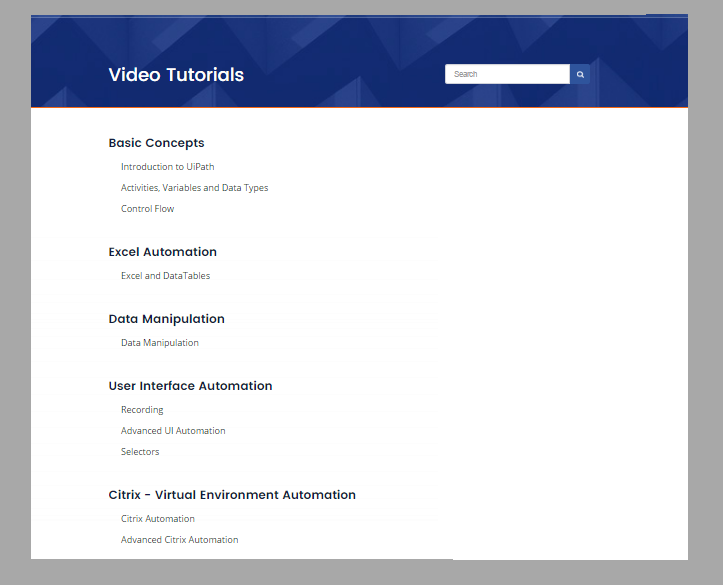
Task: Click the User Interface Automation heading
Action: 190,386
